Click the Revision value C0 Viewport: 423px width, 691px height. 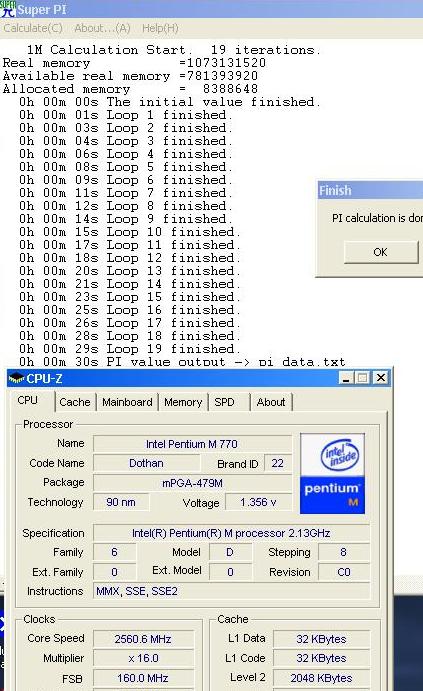coord(344,572)
